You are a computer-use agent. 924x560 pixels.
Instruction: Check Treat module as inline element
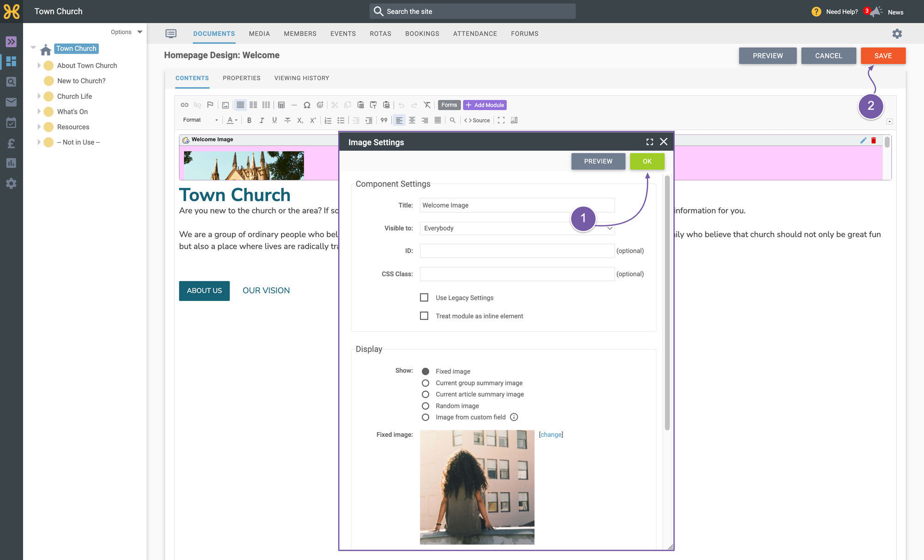pyautogui.click(x=424, y=316)
